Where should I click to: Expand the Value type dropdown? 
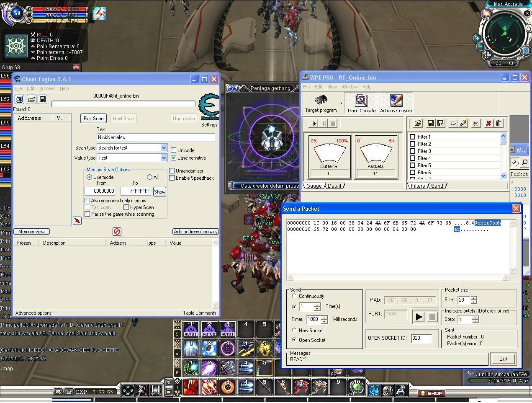click(x=164, y=158)
